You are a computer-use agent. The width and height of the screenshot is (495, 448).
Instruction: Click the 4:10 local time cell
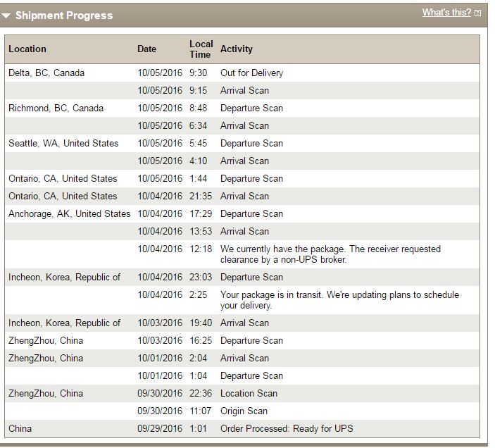199,161
